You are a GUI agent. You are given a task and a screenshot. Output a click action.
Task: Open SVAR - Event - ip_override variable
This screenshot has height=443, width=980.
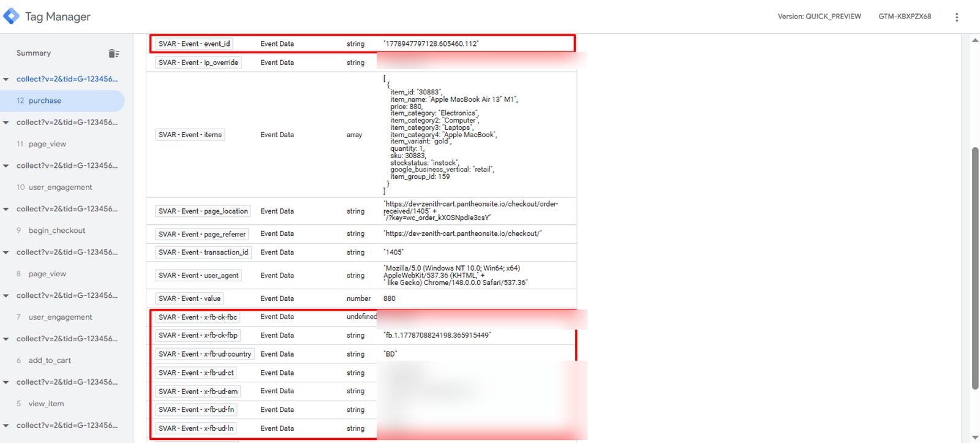198,62
